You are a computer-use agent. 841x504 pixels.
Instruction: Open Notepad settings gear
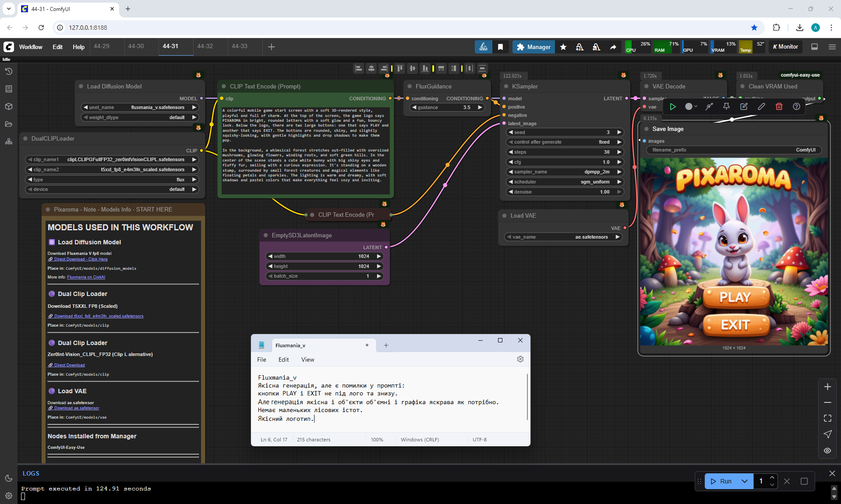[x=520, y=359]
